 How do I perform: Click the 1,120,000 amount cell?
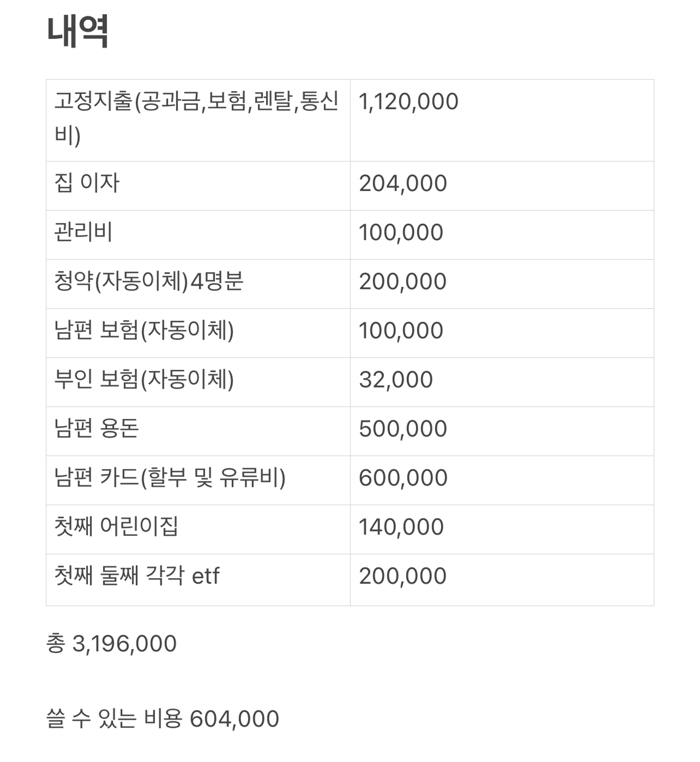502,121
